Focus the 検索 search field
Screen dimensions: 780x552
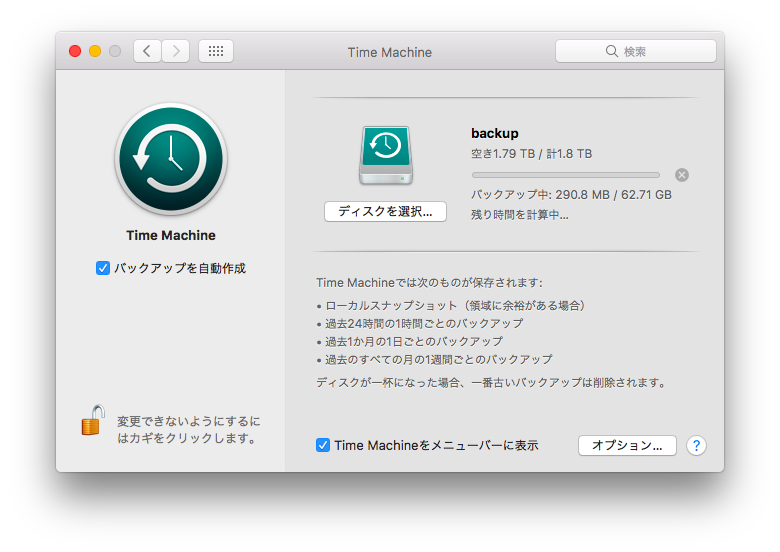pos(636,51)
